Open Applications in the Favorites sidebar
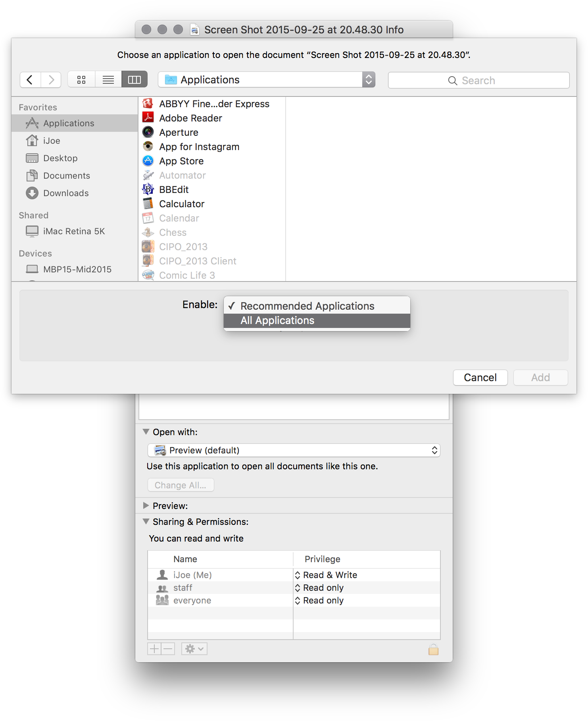This screenshot has height=721, width=588. pos(75,123)
